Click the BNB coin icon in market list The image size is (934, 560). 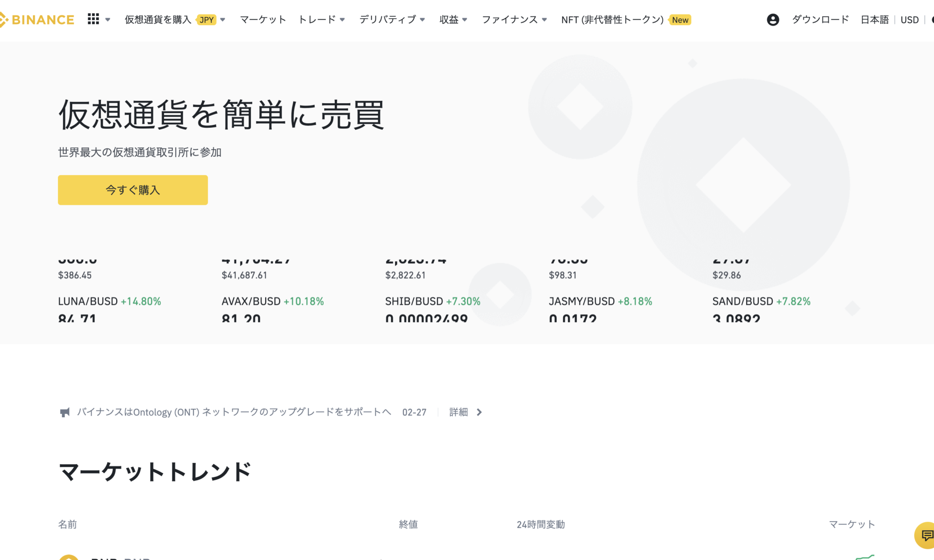tap(70, 559)
